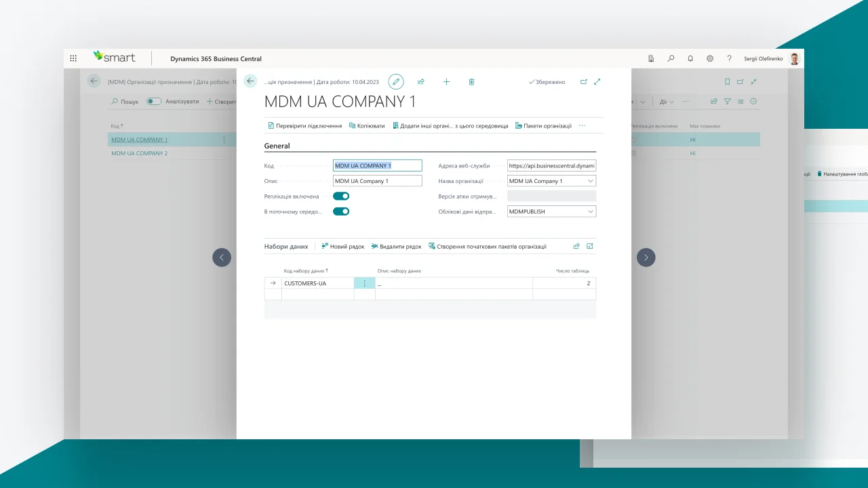Expand card to full screen icon
868x488 pixels.
(597, 81)
